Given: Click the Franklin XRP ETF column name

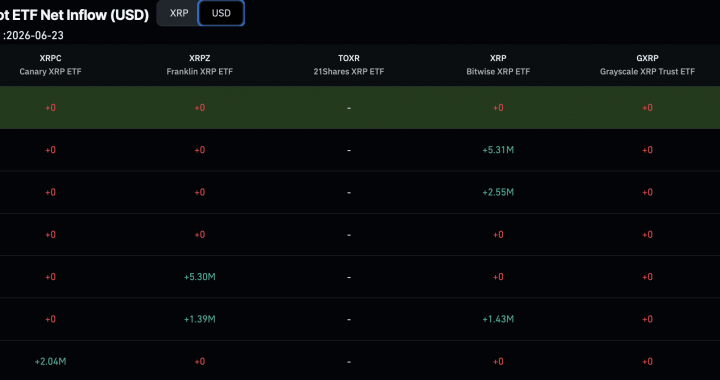Looking at the screenshot, I should click(x=200, y=72).
